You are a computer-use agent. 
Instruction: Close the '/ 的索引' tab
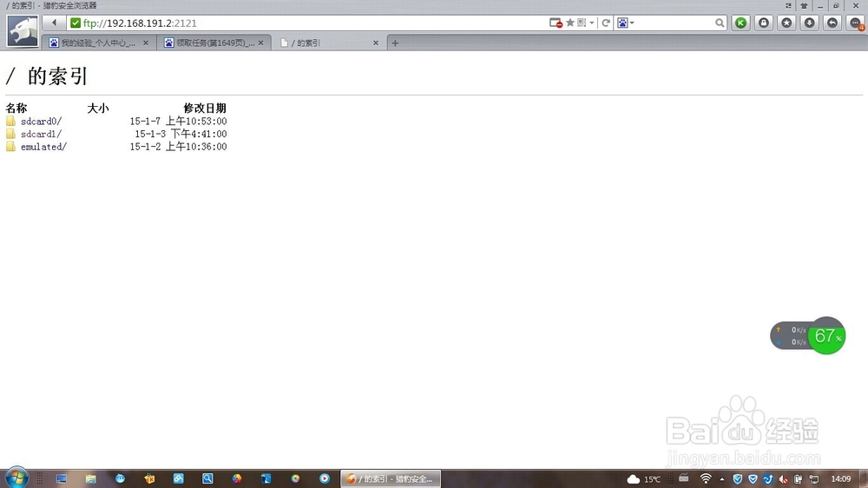coord(376,43)
